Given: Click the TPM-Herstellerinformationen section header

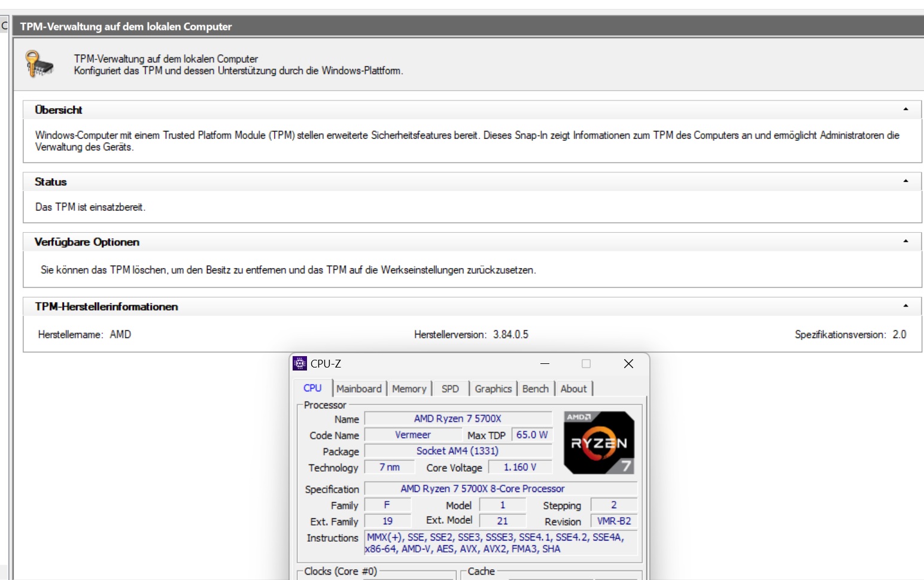Looking at the screenshot, I should [472, 306].
